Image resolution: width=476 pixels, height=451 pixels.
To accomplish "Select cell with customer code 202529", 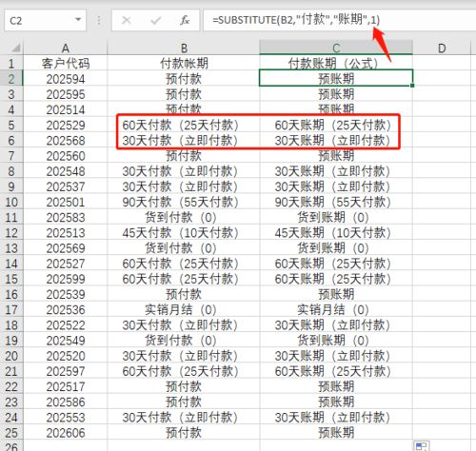I will coord(66,125).
